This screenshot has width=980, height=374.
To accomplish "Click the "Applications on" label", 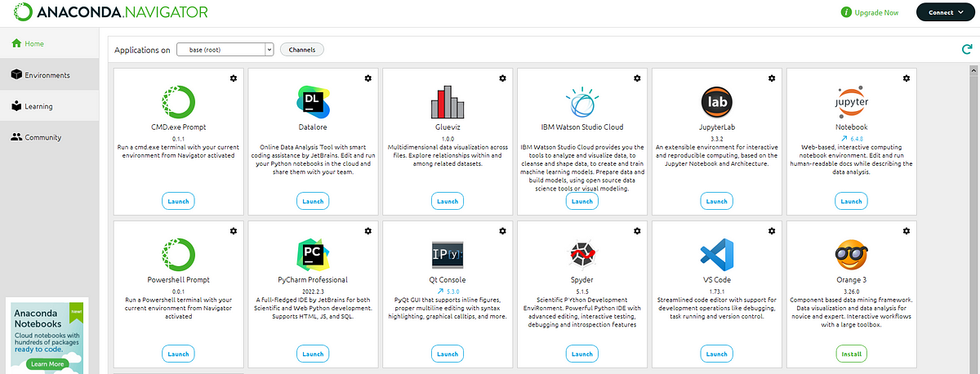I will (142, 50).
